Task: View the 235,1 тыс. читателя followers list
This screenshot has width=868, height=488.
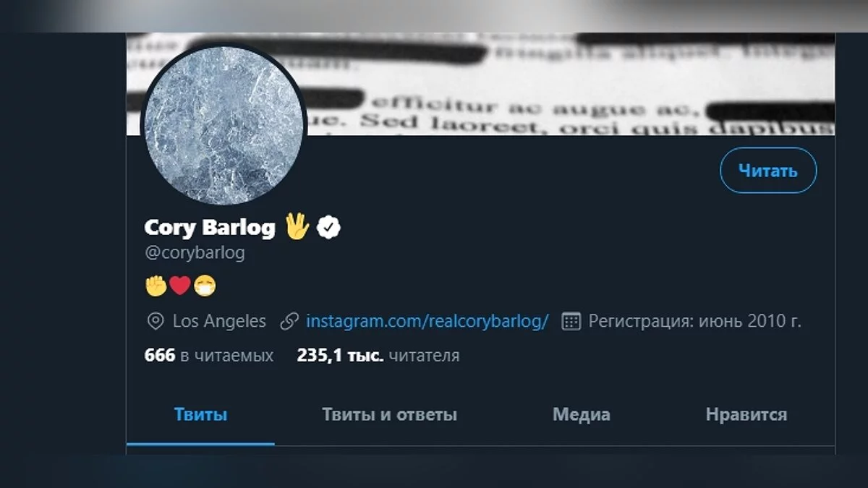Action: (378, 356)
